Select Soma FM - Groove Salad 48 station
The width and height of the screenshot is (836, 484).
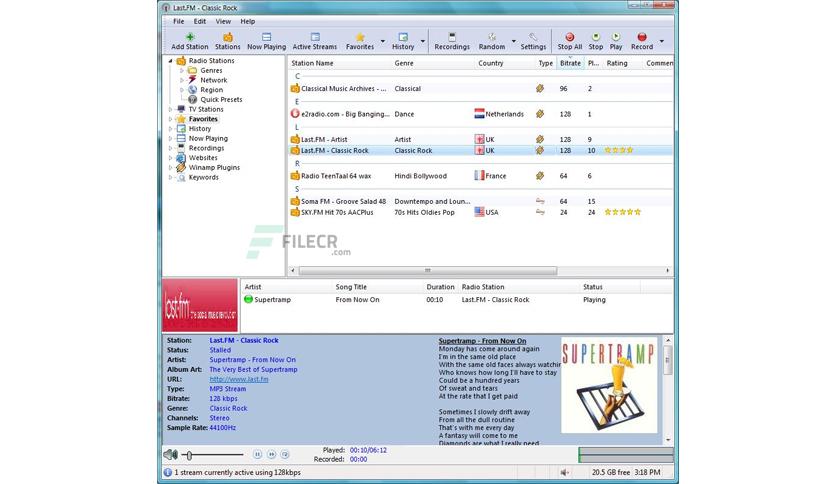point(480,201)
